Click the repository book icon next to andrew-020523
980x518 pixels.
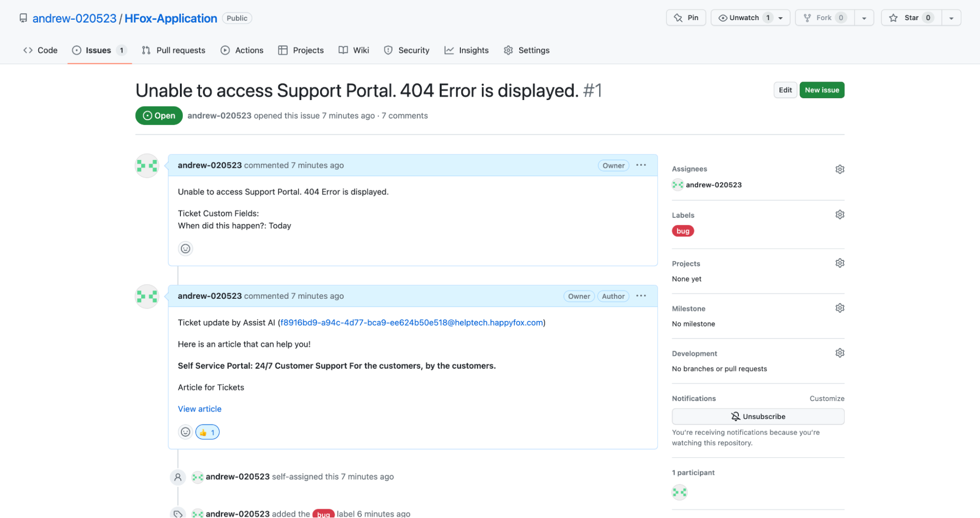pos(23,18)
